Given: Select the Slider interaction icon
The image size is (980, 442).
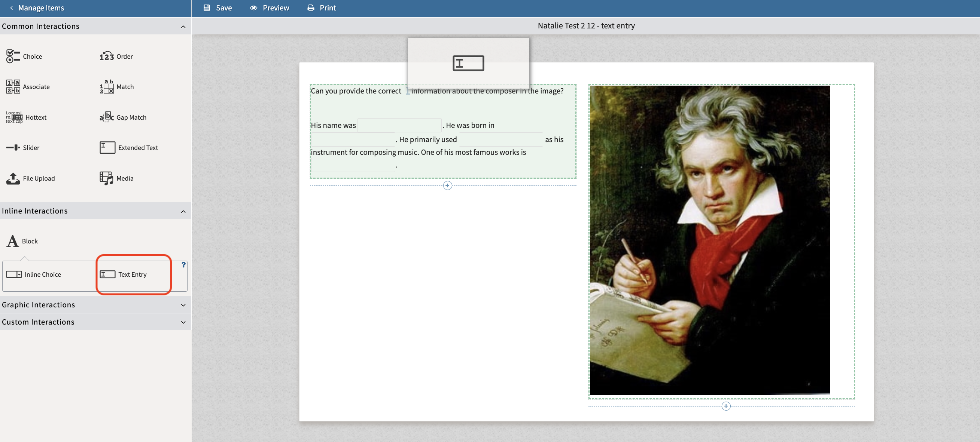Looking at the screenshot, I should click(13, 147).
